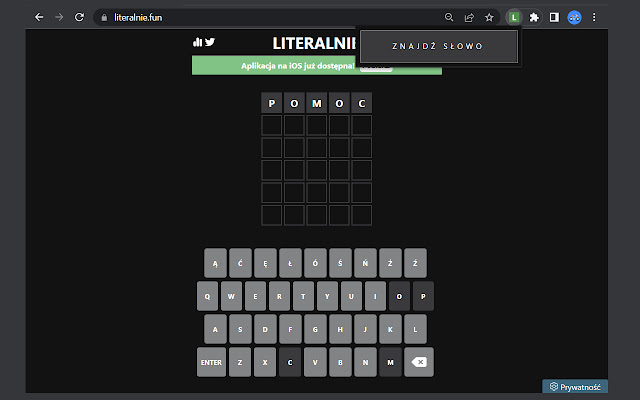Open the Chrome three-dot menu
The image size is (640, 400).
[x=594, y=17]
